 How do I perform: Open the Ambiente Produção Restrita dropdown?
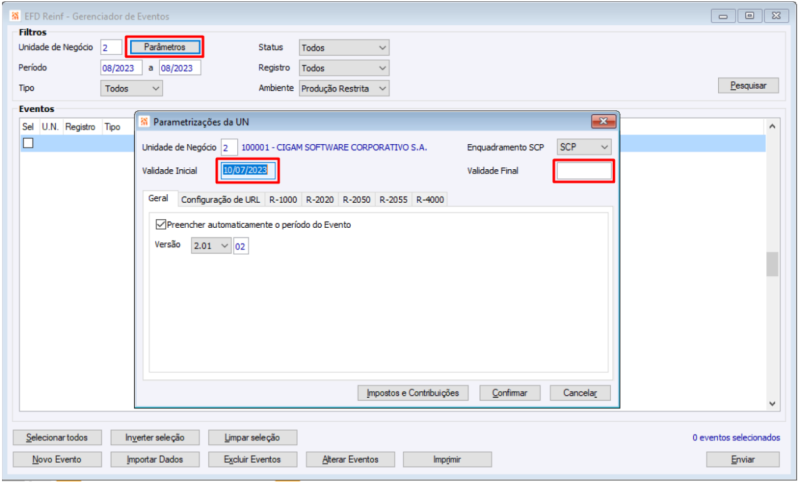tap(344, 88)
